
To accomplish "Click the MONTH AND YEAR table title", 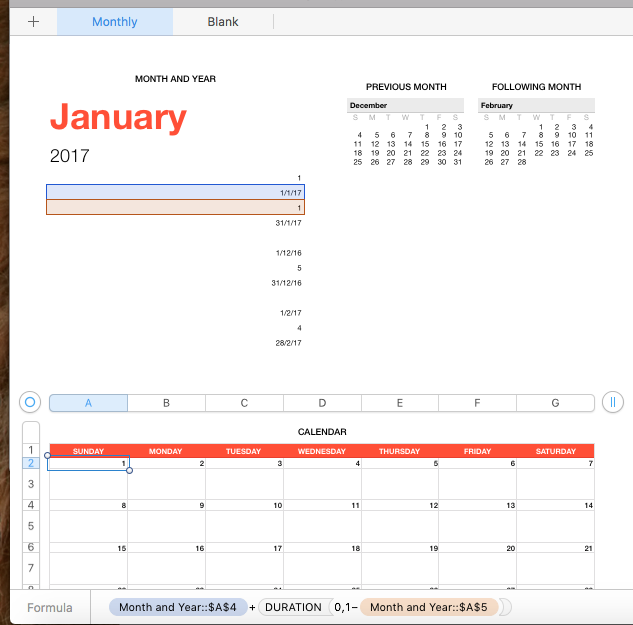I will pos(175,79).
